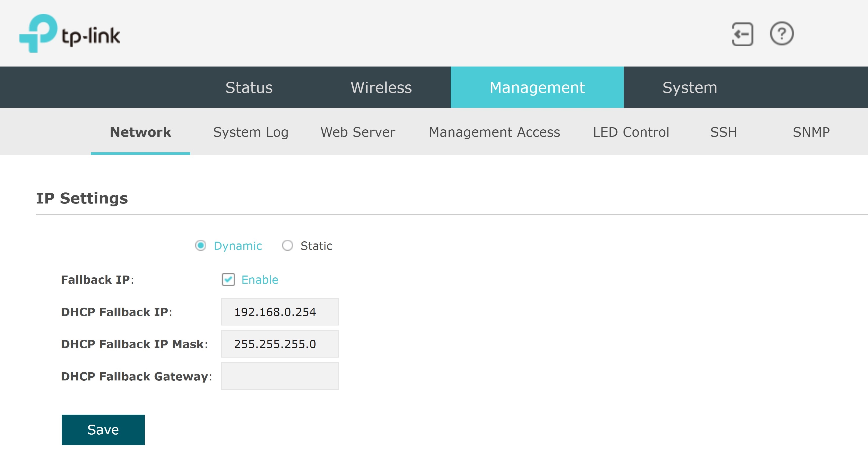Open the System Log sub-tab
The image size is (868, 463).
pos(251,132)
